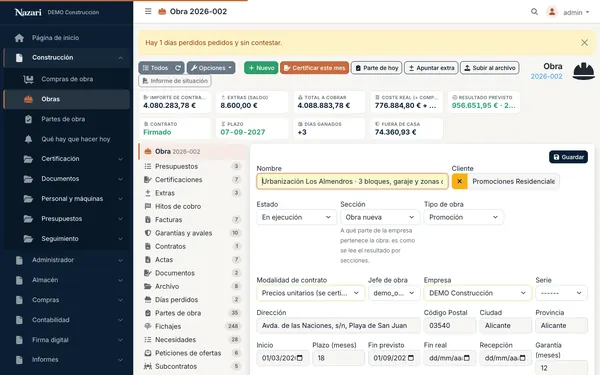Click the search magnifier icon
This screenshot has width=600, height=375.
[x=534, y=12]
